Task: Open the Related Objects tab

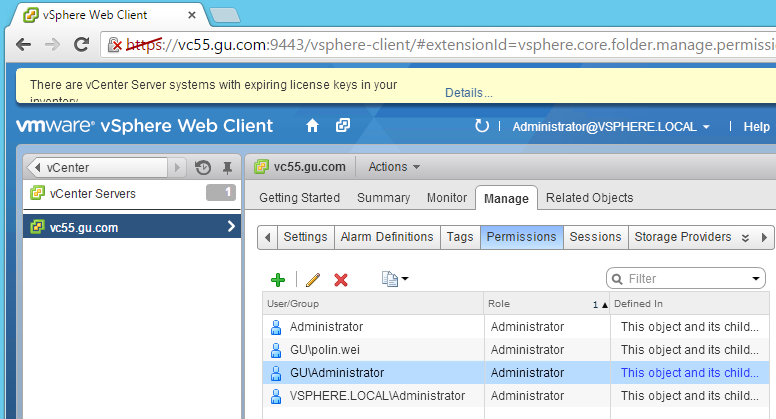Action: pos(589,198)
